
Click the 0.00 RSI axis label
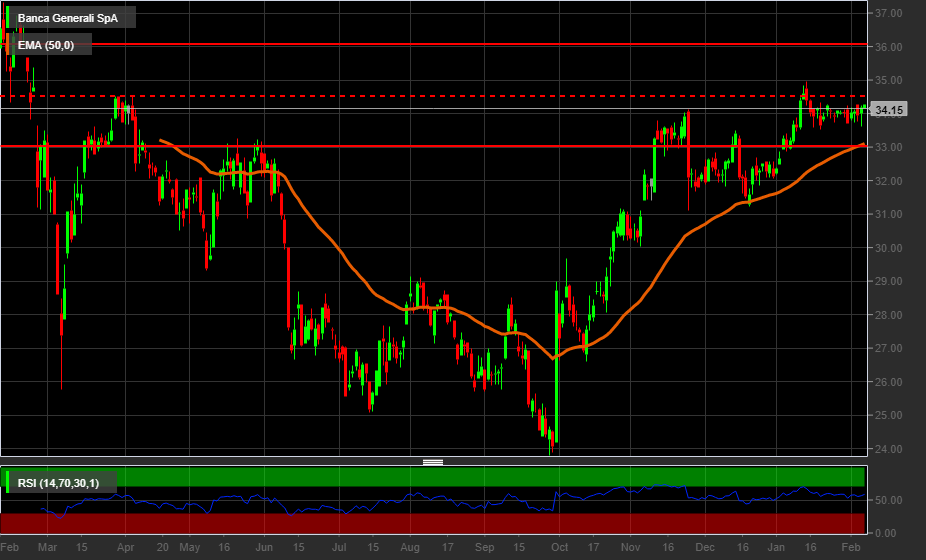point(885,533)
